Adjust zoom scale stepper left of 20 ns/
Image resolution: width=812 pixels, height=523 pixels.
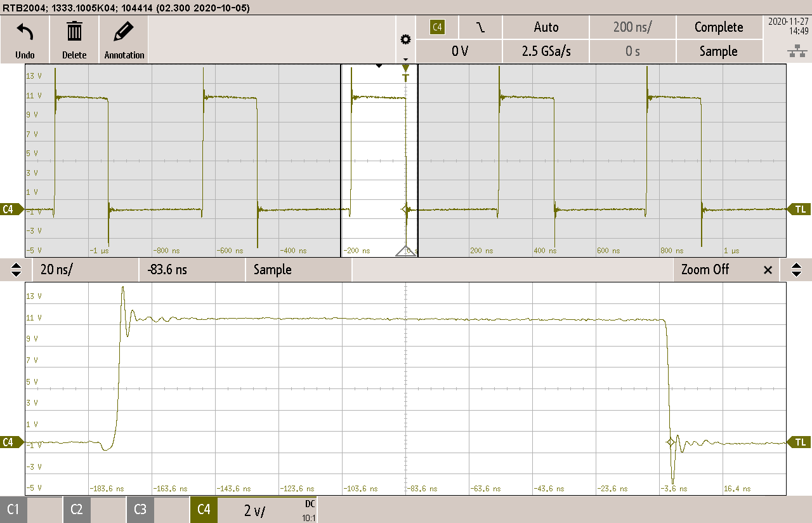16,270
